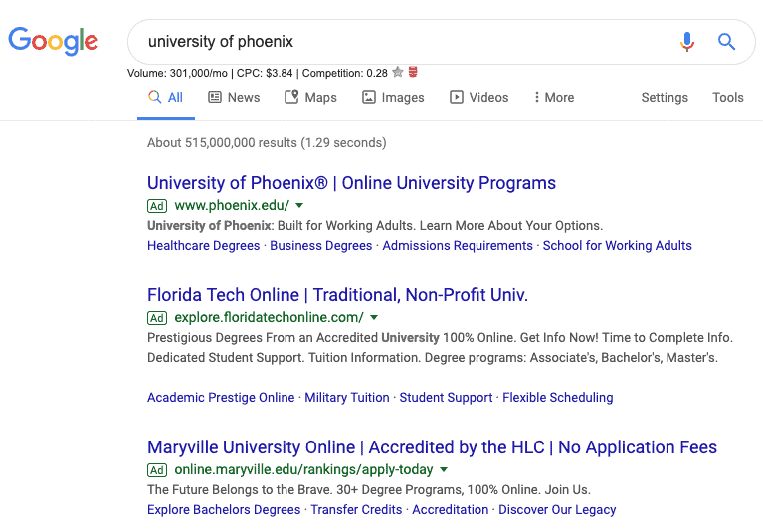Open the Videos tab

point(478,98)
